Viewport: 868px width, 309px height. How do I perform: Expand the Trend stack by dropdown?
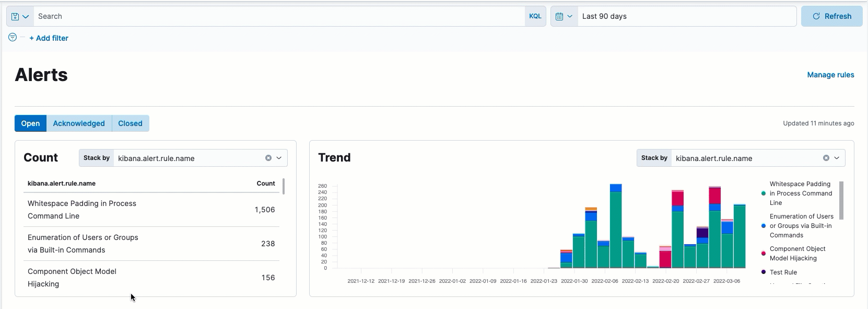[837, 158]
